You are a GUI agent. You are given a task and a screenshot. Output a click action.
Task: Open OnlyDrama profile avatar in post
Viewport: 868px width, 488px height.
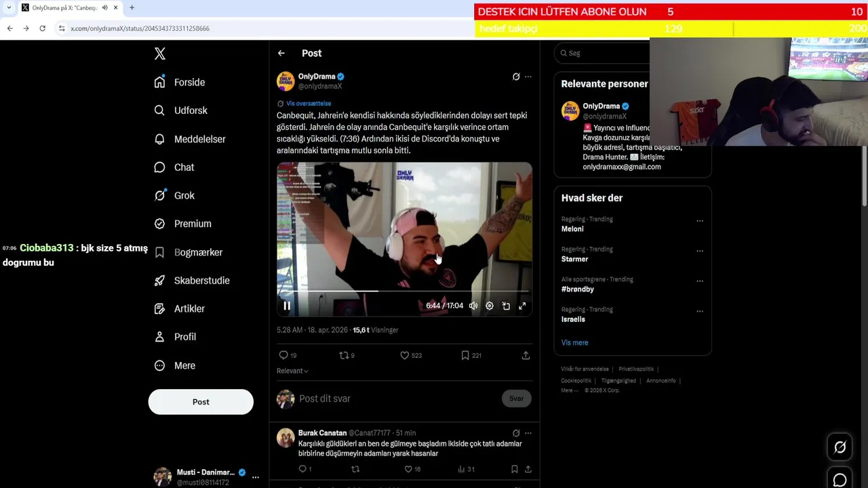click(x=285, y=81)
